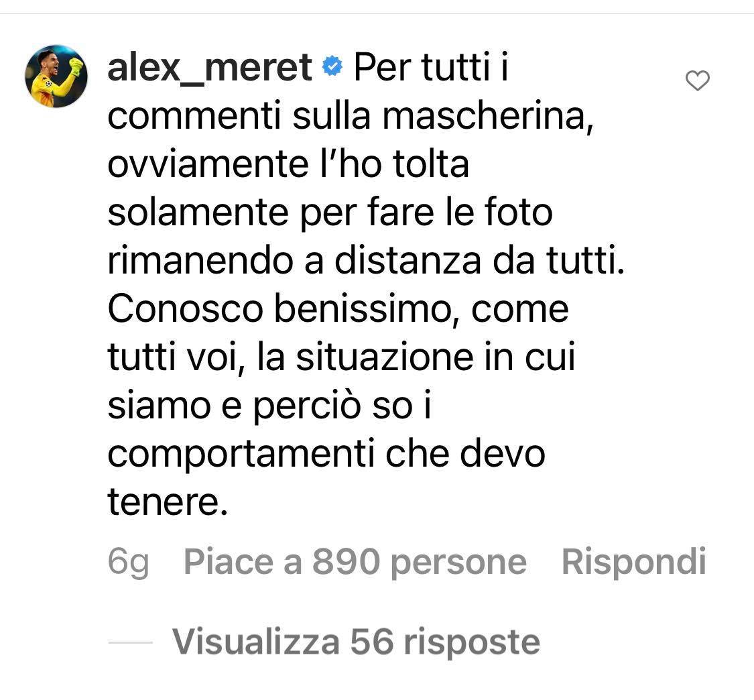This screenshot has width=754, height=700.
Task: Click the number 890 in the likes count
Action: click(x=347, y=561)
